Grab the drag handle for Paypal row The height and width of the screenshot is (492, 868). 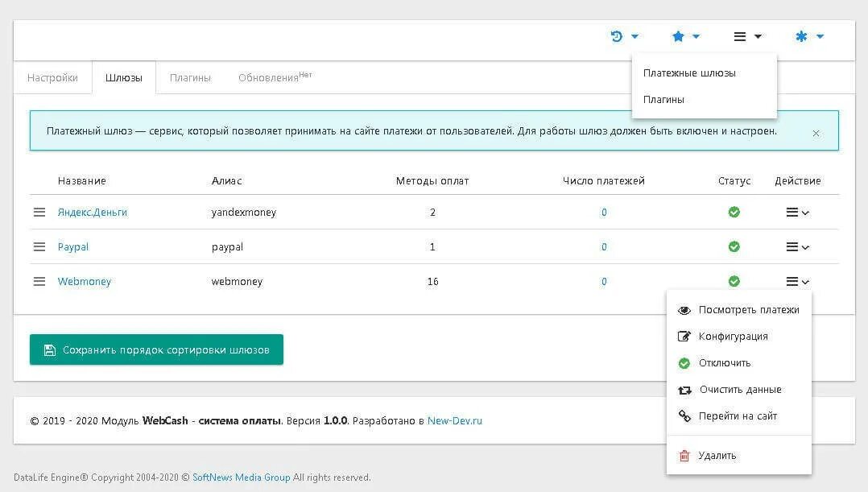tap(39, 247)
